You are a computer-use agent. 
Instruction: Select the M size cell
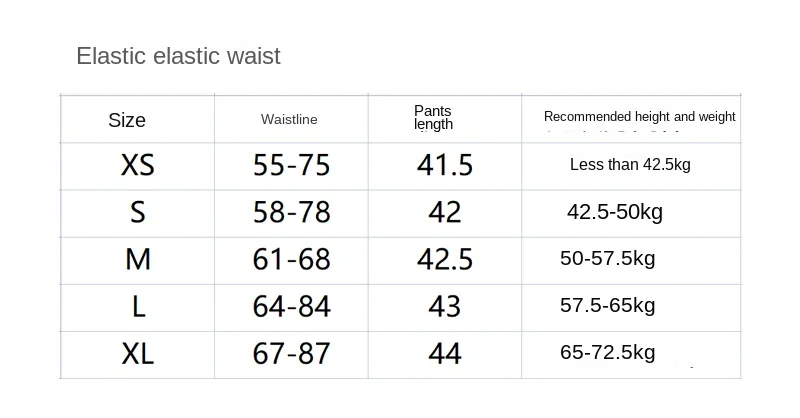[138, 259]
